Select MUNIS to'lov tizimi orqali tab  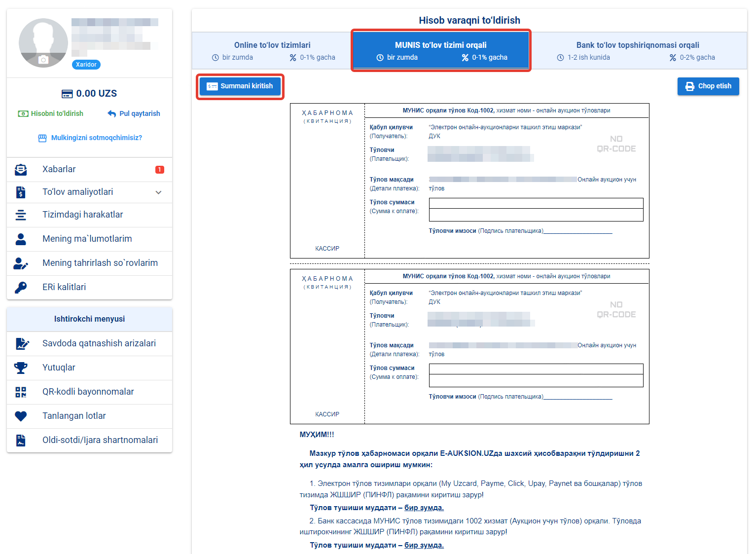click(440, 51)
